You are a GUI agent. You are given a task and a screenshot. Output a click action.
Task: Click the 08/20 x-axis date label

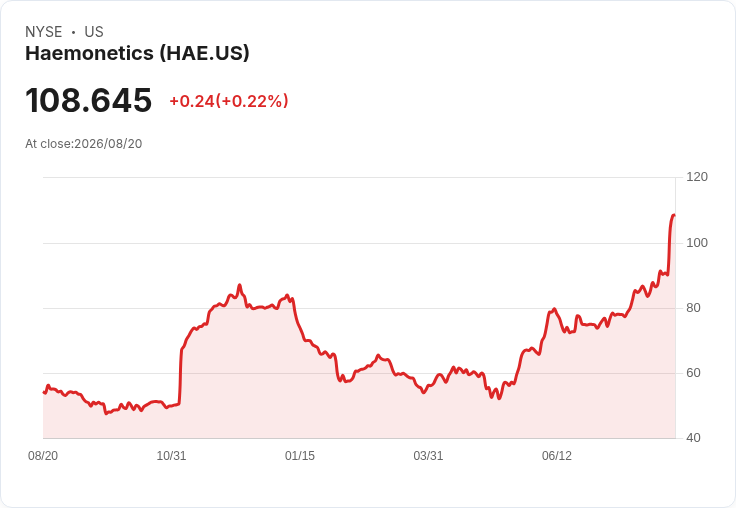tap(43, 455)
